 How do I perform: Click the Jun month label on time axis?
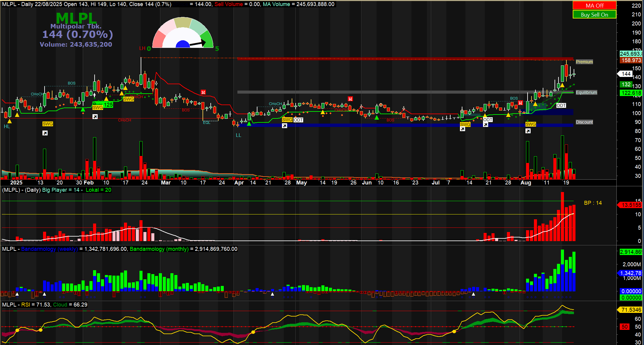(x=367, y=183)
